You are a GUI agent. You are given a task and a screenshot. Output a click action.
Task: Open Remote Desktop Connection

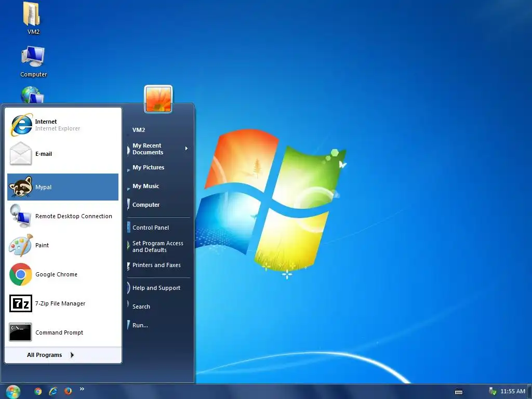pos(63,216)
